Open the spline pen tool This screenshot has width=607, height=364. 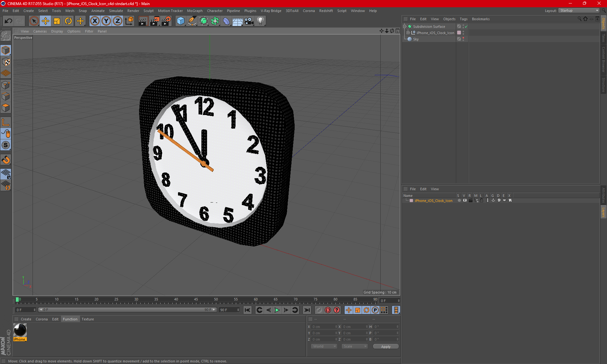click(192, 21)
